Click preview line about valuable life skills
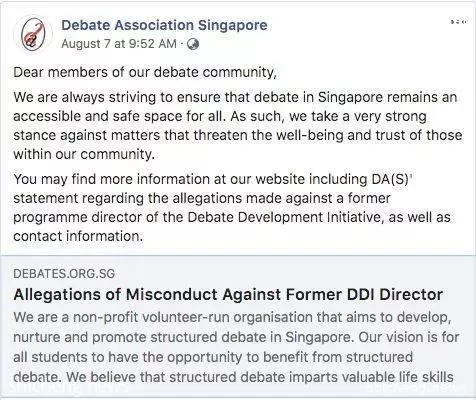This screenshot has height=400, width=476. (233, 378)
